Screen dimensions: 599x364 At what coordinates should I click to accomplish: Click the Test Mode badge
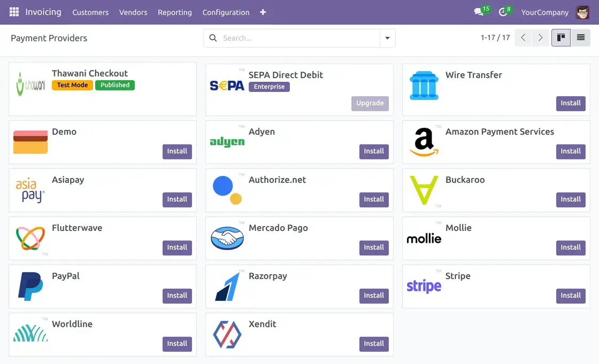pos(72,85)
